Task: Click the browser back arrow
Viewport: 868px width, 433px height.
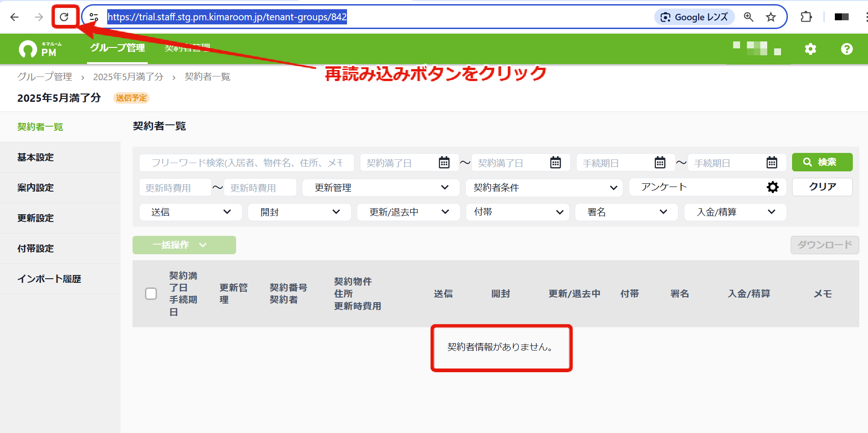Action: pyautogui.click(x=14, y=17)
